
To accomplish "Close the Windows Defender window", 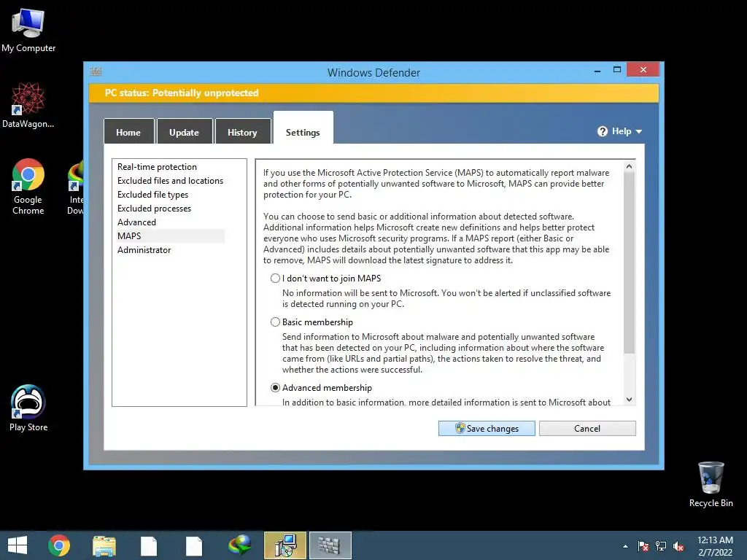I will pyautogui.click(x=643, y=69).
